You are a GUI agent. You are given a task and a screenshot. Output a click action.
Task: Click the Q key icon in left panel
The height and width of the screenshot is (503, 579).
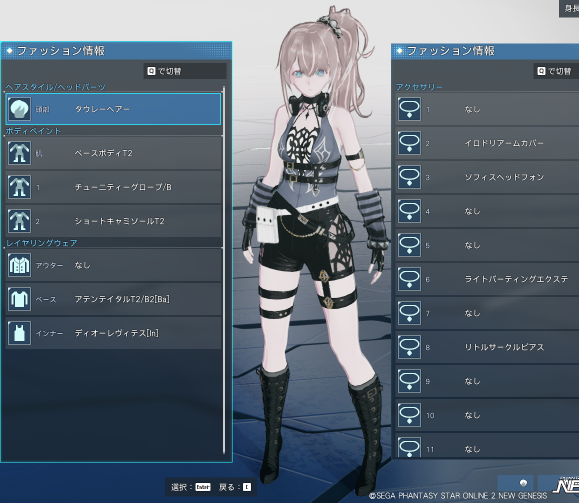(x=151, y=71)
